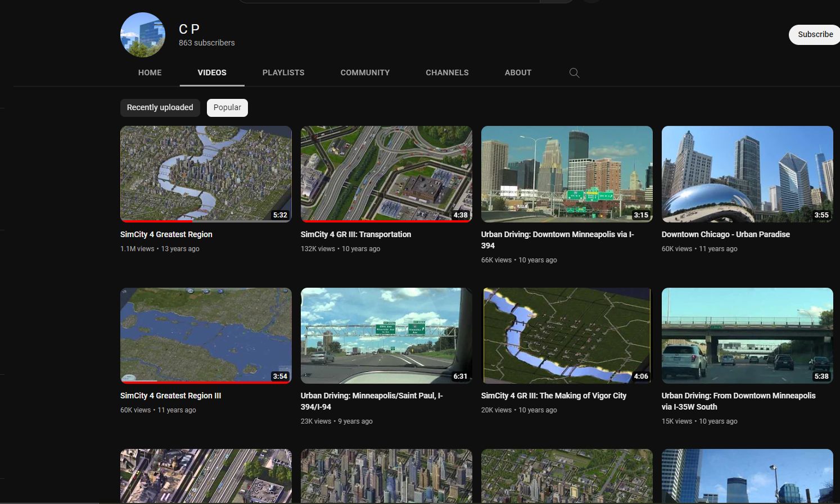Open Urban Driving: Downtown Minneapolis via I-394 title

[558, 240]
